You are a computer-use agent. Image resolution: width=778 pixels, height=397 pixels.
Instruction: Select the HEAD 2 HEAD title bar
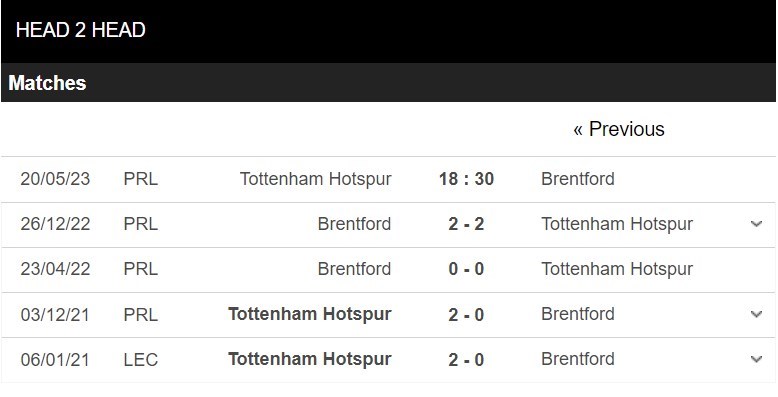(389, 31)
